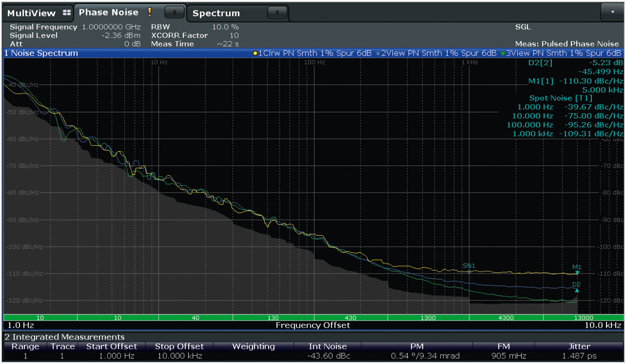Select the 10.000 Hz spot noise row
The width and height of the screenshot is (626, 364).
click(567, 116)
